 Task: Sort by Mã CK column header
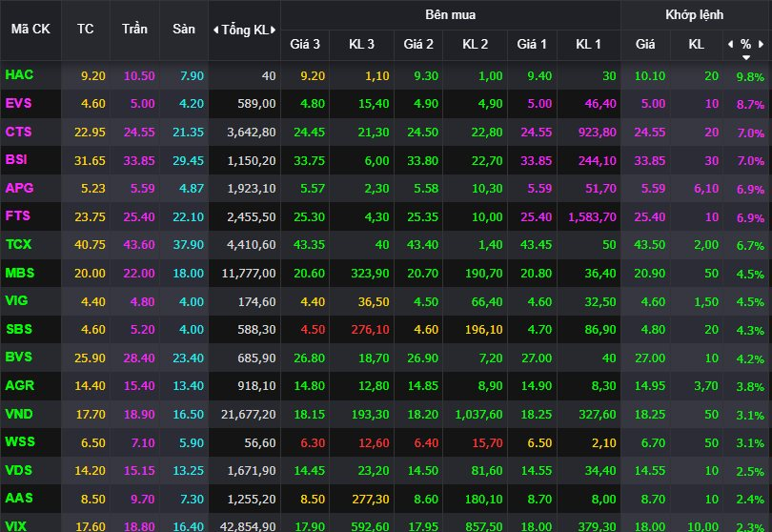[x=30, y=29]
